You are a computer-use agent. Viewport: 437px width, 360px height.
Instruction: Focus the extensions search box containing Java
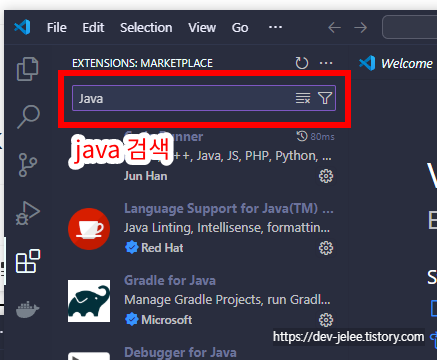tap(204, 98)
